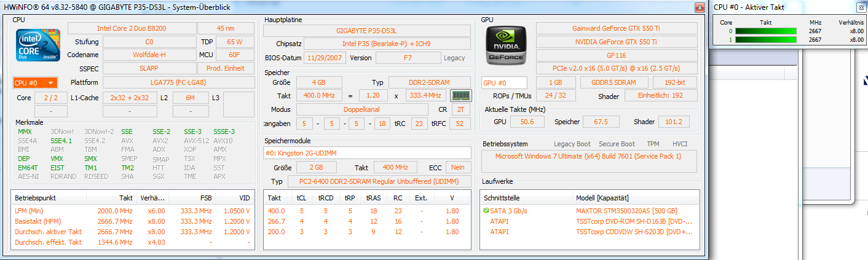Click the Wolfdale-H codename value
This screenshot has height=260, width=868.
click(x=149, y=55)
